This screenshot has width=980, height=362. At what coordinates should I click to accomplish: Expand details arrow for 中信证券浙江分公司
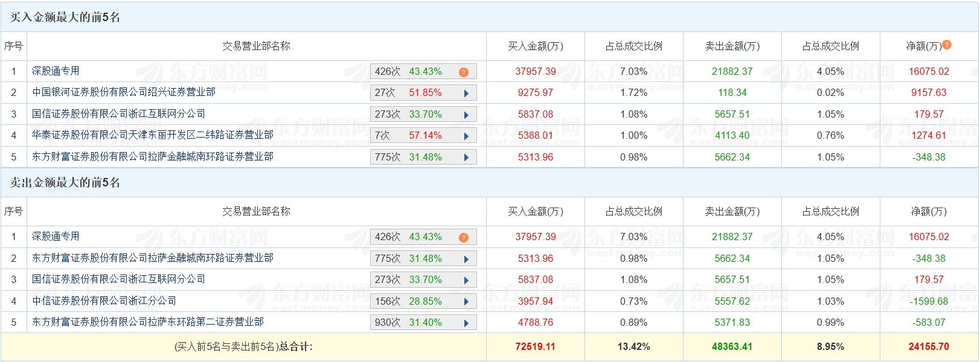coord(466,302)
